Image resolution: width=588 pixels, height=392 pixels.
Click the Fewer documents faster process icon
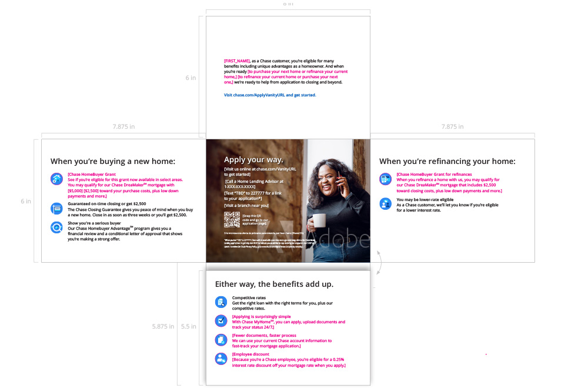click(221, 340)
